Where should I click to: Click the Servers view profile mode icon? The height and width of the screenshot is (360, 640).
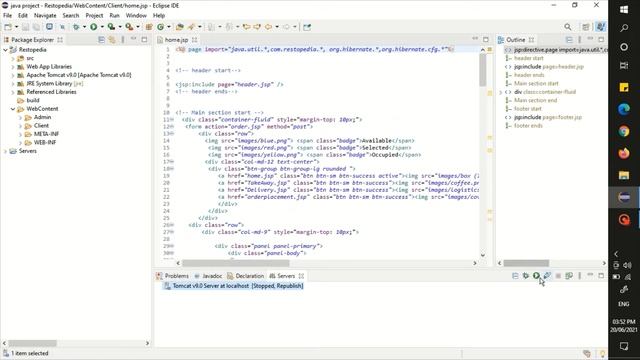pyautogui.click(x=547, y=276)
